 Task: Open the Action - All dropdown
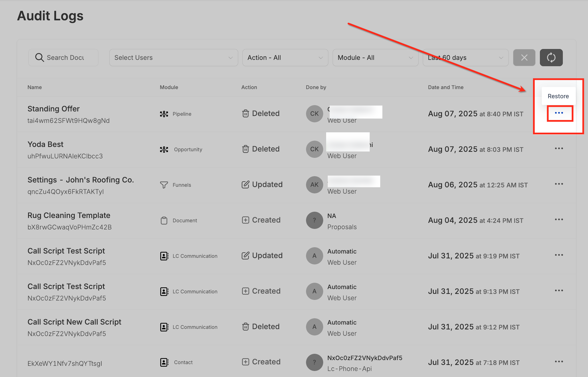285,58
